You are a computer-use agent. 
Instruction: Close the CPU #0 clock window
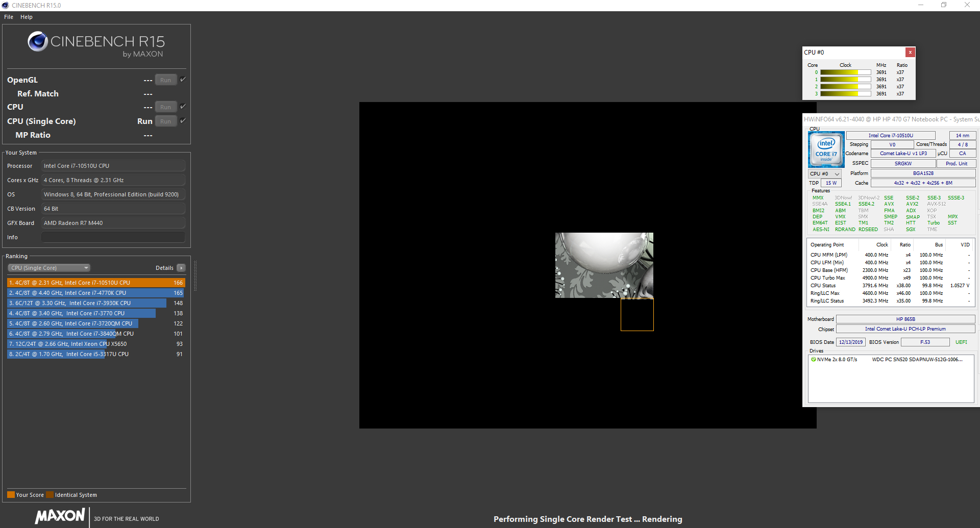coord(910,52)
